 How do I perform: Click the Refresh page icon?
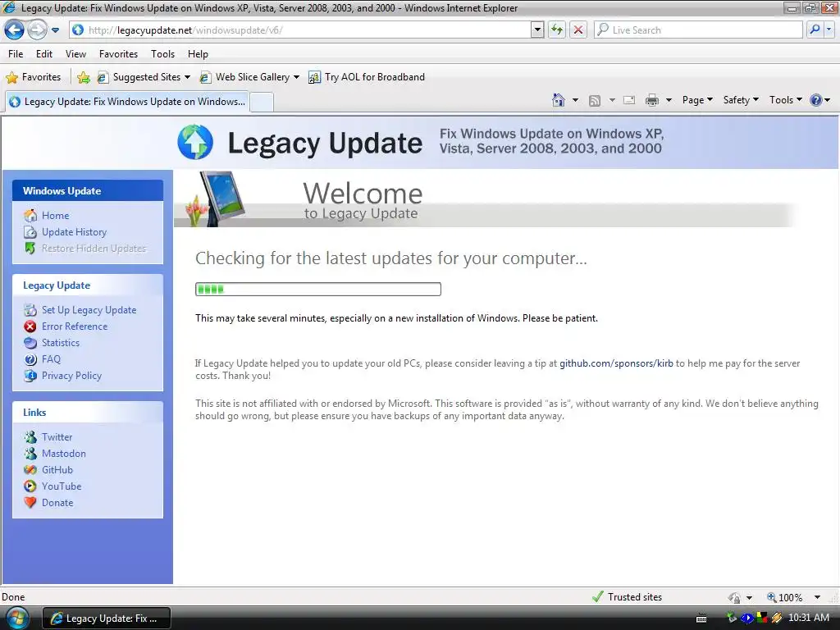pyautogui.click(x=557, y=30)
